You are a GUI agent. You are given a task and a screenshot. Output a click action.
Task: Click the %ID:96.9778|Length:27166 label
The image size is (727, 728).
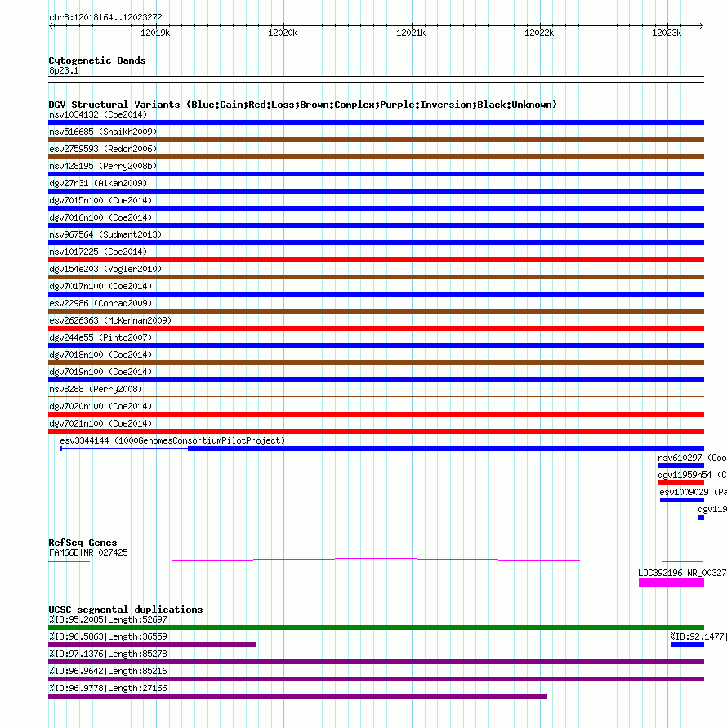click(108, 689)
